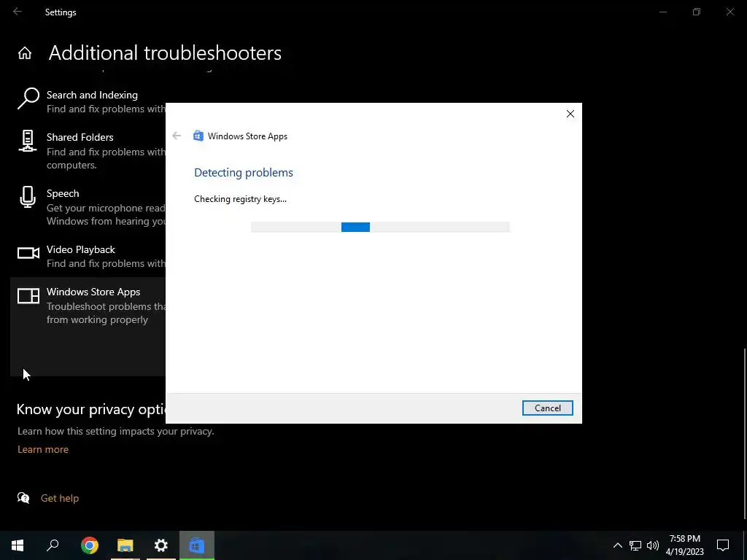Open Speech troubleshooter entry

point(88,206)
